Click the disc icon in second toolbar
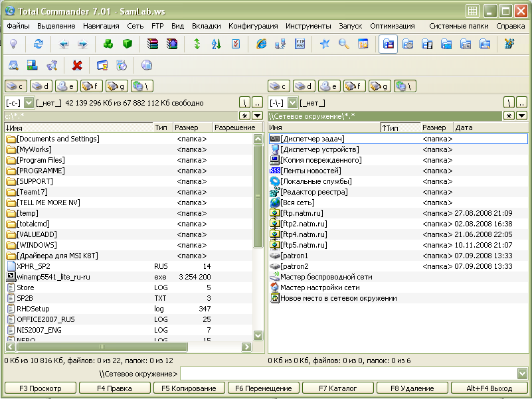The height and width of the screenshot is (399, 532). [x=147, y=65]
